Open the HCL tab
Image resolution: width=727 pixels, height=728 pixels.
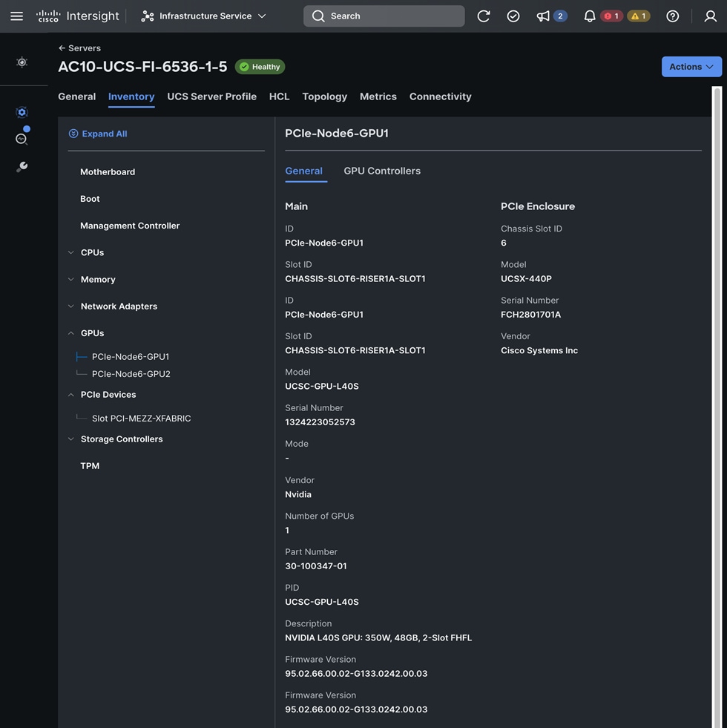tap(280, 96)
